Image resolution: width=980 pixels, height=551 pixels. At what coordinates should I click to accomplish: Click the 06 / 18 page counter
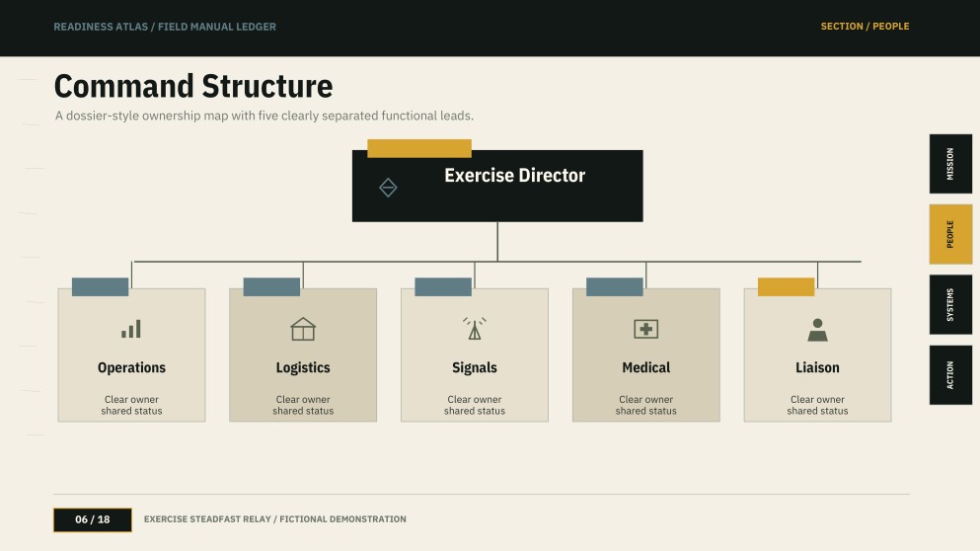(93, 519)
